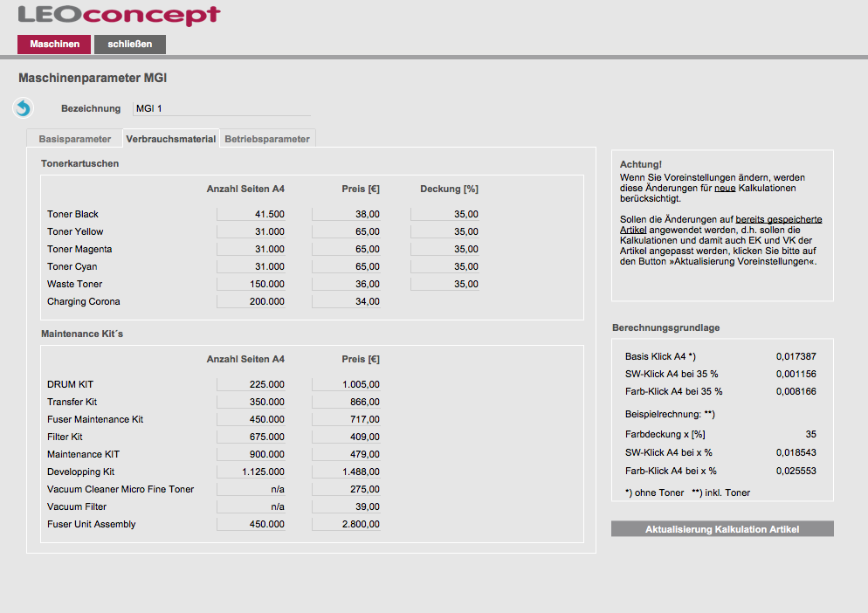The height and width of the screenshot is (613, 868).
Task: Edit Vacuum Cleaner Micro Fine Toner price
Action: coord(346,489)
